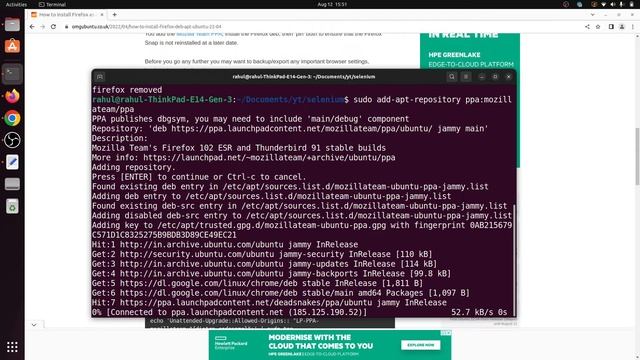This screenshot has height=360, width=640.
Task: Search in the terminal window
Action: (x=452, y=77)
